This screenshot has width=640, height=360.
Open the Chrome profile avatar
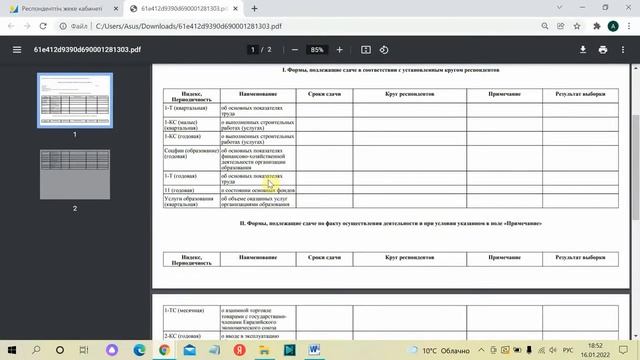(x=613, y=26)
